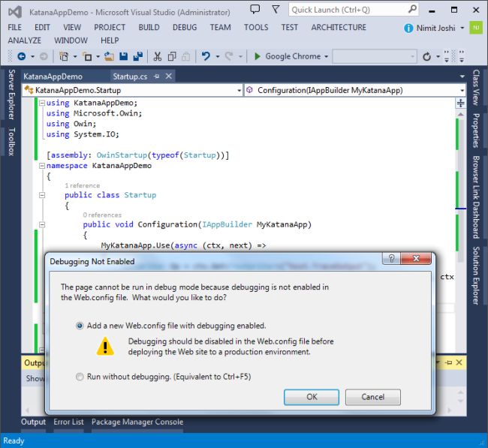Open the Browser Link Dashboard side tab
Screen dimensions: 488x448
(476, 197)
